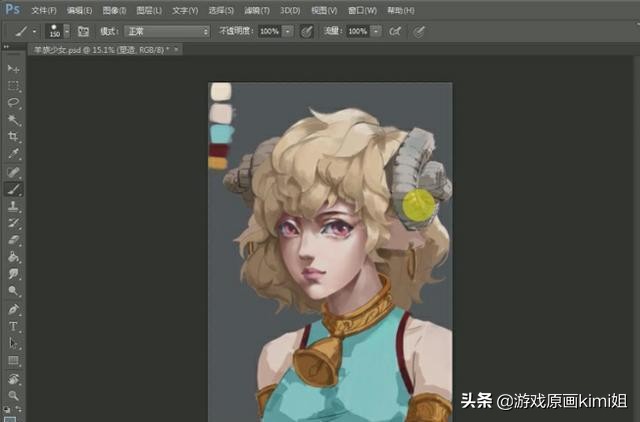
Task: Click the golden bell on the painting
Action: 318,362
